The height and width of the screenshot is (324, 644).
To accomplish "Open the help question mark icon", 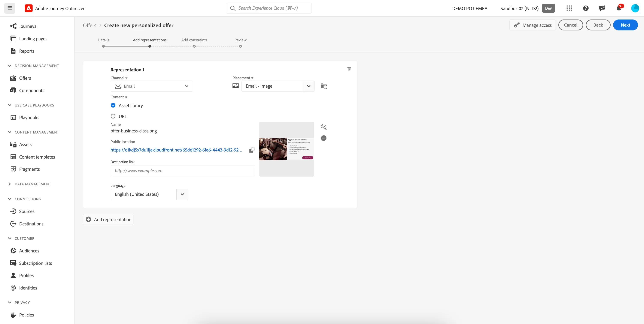I will pos(586,8).
